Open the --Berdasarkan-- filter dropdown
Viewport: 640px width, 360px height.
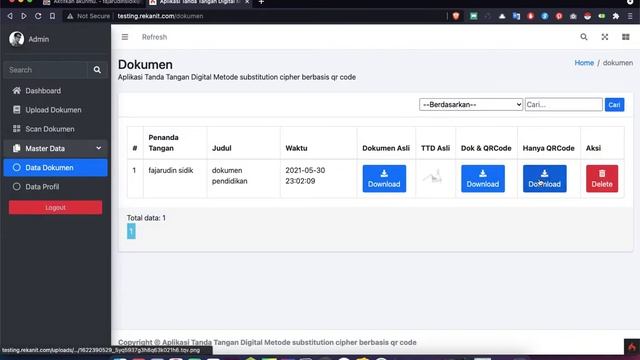[471, 104]
